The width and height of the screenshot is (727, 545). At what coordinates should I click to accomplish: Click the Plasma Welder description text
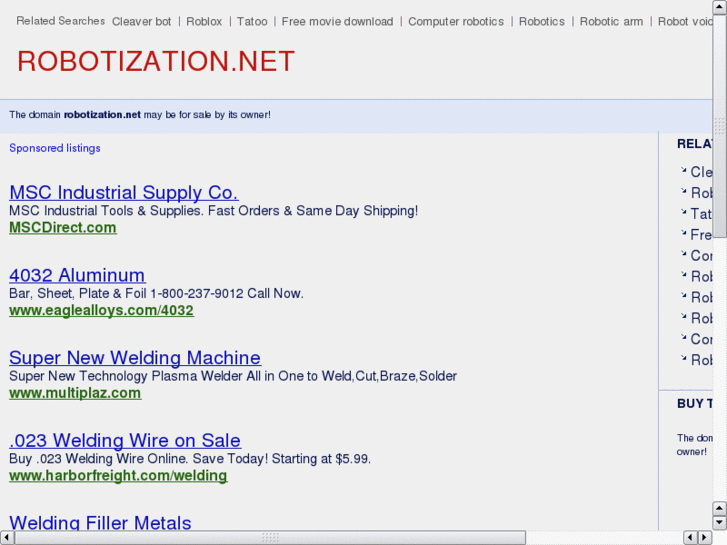(233, 376)
